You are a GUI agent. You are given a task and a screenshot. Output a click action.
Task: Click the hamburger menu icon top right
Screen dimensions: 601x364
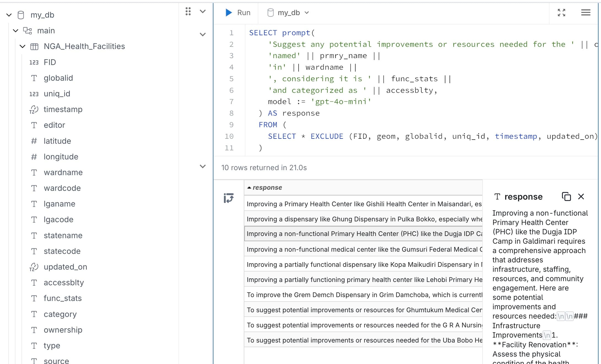coord(586,12)
